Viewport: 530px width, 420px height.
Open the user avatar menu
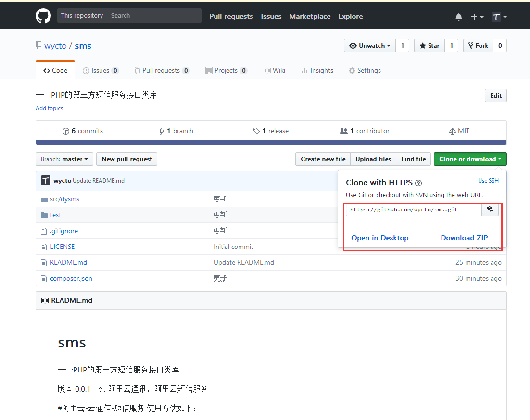pyautogui.click(x=499, y=17)
